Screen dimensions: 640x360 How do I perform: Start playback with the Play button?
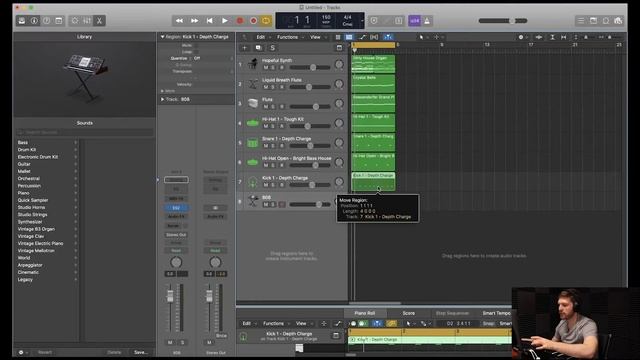pos(224,21)
